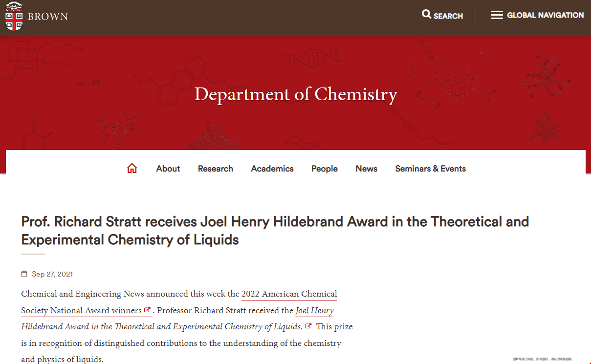
Task: Follow the 2022 American Chemical Society link
Action: pyautogui.click(x=289, y=294)
